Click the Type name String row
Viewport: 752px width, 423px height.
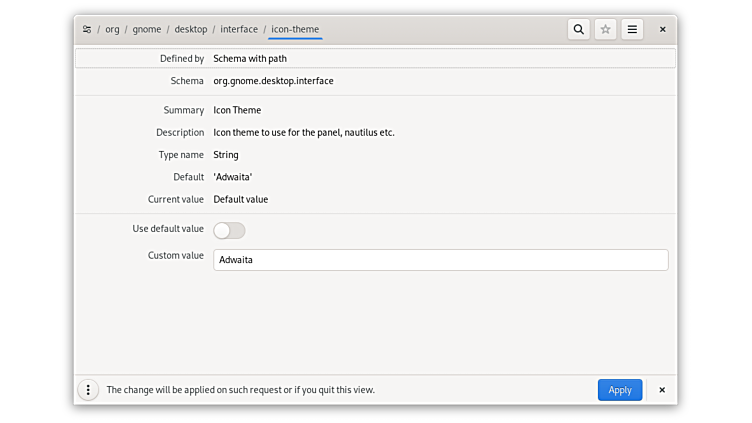pyautogui.click(x=226, y=155)
